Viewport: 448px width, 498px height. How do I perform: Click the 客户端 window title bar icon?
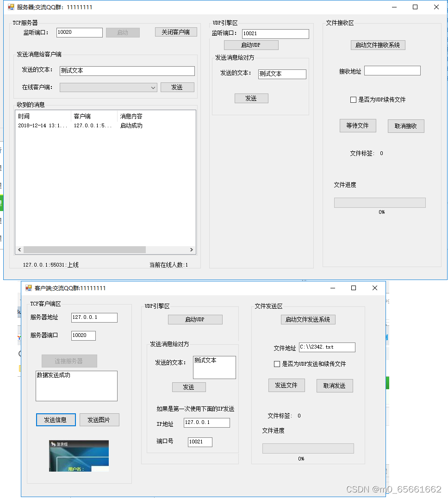(29, 288)
